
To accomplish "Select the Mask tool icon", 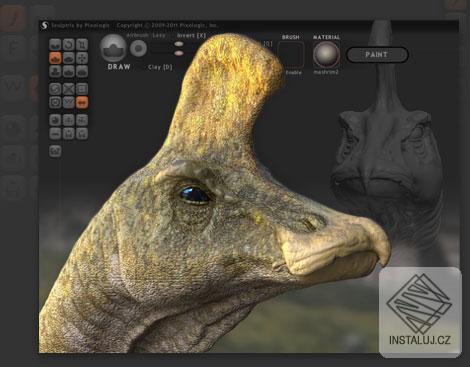I will tap(55, 102).
